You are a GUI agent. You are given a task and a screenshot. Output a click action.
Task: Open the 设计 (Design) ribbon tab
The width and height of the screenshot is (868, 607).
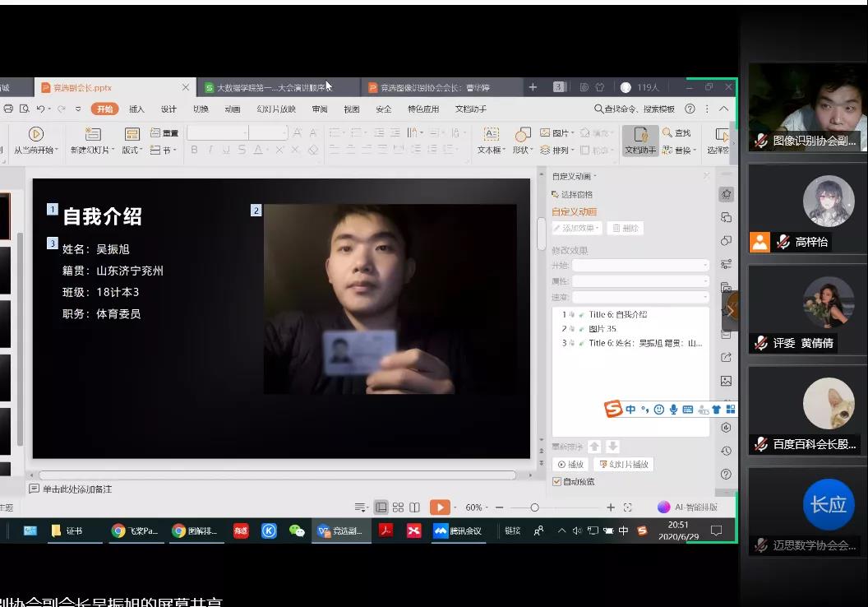(x=169, y=109)
